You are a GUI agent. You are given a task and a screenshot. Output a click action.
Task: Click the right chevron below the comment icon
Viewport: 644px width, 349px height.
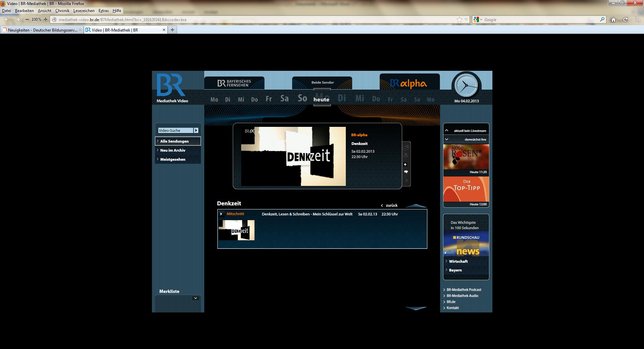coord(407,181)
